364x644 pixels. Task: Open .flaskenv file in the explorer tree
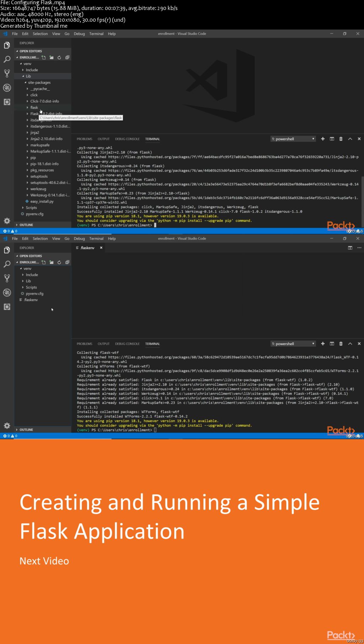coord(31,300)
